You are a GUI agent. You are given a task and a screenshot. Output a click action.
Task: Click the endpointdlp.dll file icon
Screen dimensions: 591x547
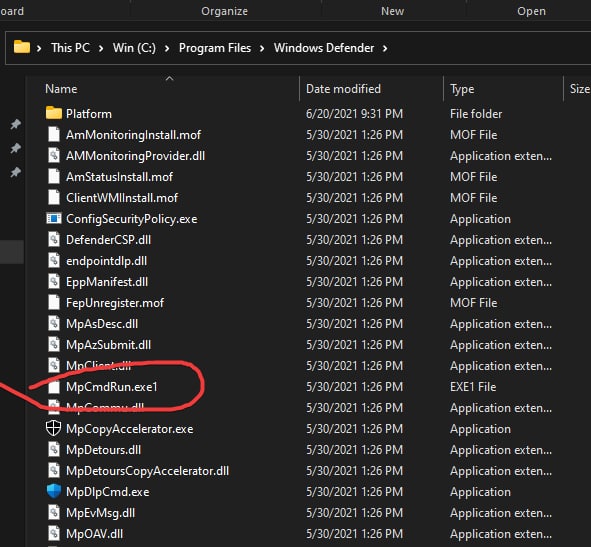coord(54,260)
